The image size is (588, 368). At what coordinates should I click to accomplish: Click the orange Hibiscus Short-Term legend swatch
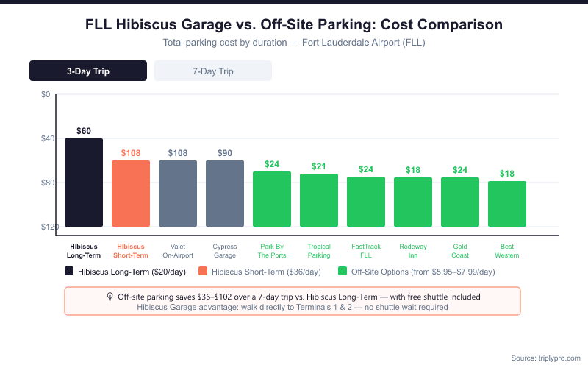click(x=204, y=271)
